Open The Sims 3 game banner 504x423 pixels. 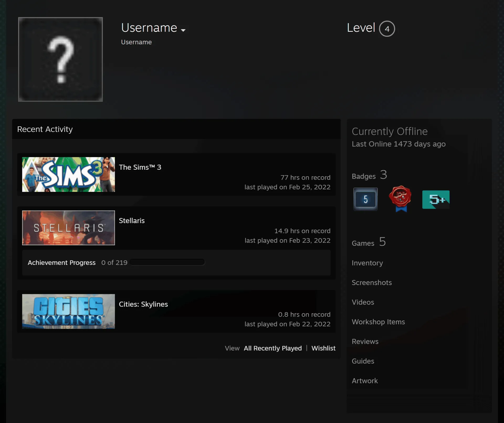point(69,174)
